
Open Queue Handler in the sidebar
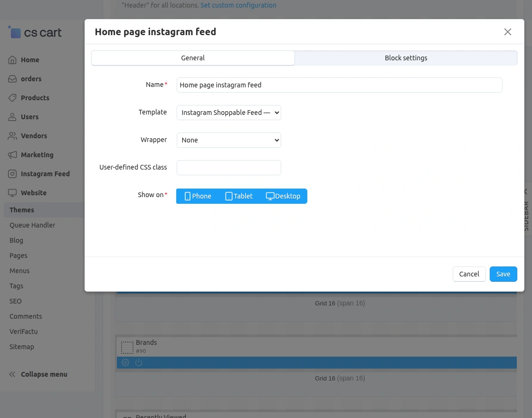click(x=32, y=225)
